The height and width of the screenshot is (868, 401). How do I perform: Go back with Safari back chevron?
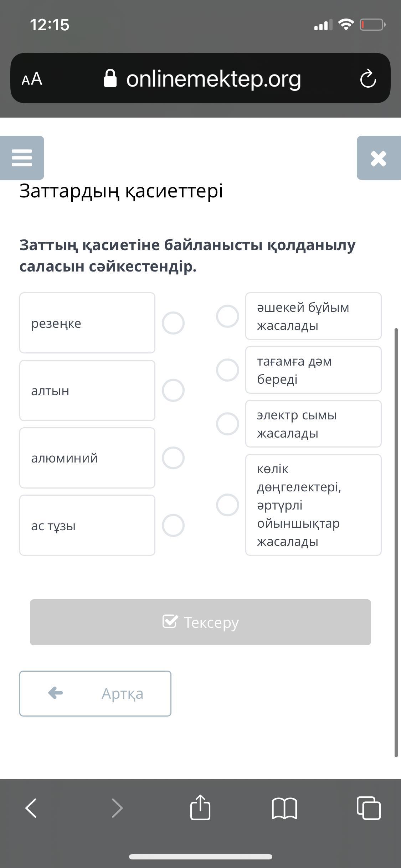coord(31,807)
